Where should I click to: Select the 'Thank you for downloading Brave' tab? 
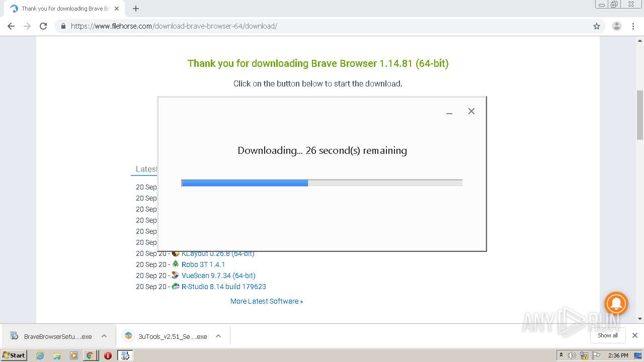click(x=64, y=9)
